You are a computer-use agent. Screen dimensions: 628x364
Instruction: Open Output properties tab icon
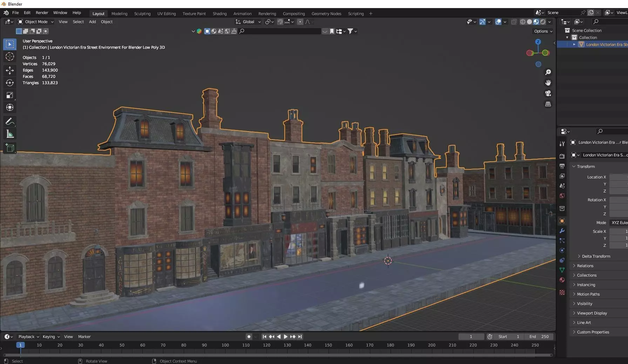(562, 166)
